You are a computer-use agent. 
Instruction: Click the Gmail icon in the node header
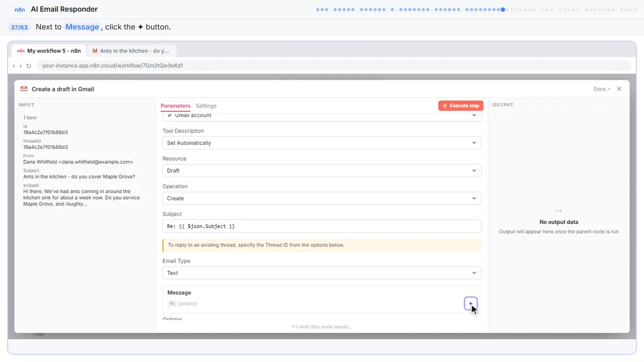(x=24, y=89)
